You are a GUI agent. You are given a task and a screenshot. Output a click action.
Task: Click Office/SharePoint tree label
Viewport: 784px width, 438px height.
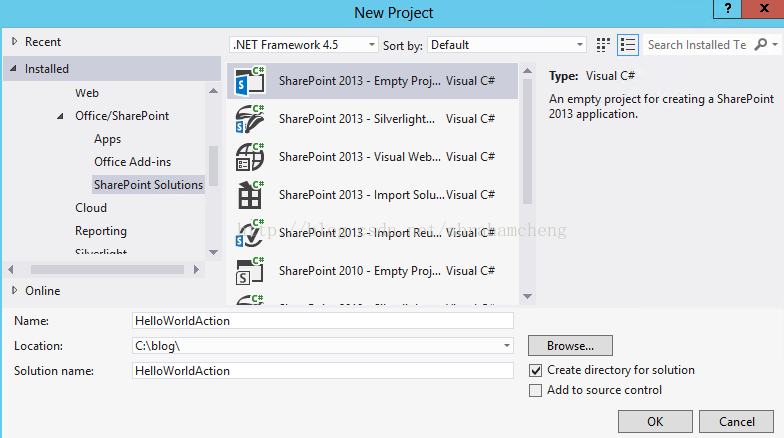coord(122,116)
